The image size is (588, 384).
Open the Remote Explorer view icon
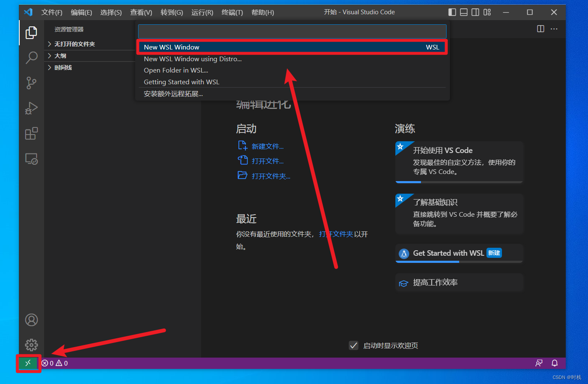point(31,159)
